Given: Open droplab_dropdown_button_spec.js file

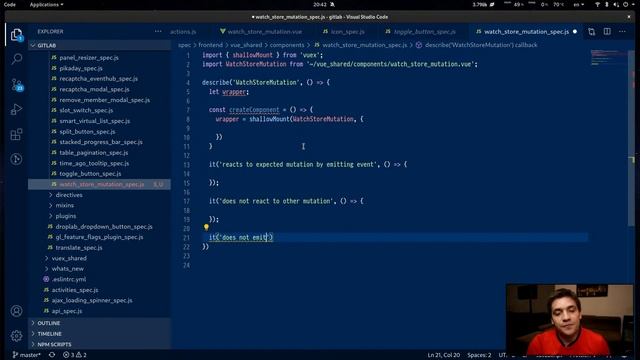Looking at the screenshot, I should click(104, 226).
